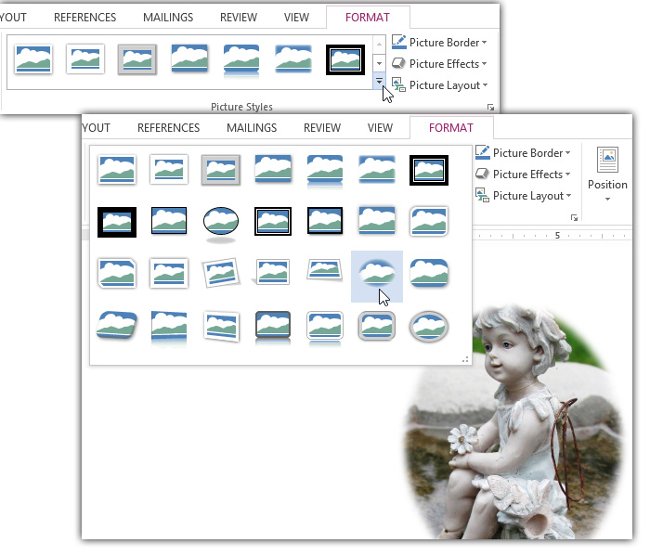Switch to REFERENCES tab in lower window
The height and width of the screenshot is (556, 650).
coord(169,128)
